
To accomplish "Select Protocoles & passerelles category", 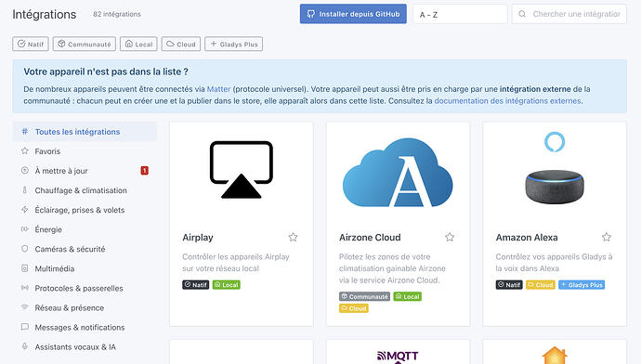I will (x=85, y=289).
